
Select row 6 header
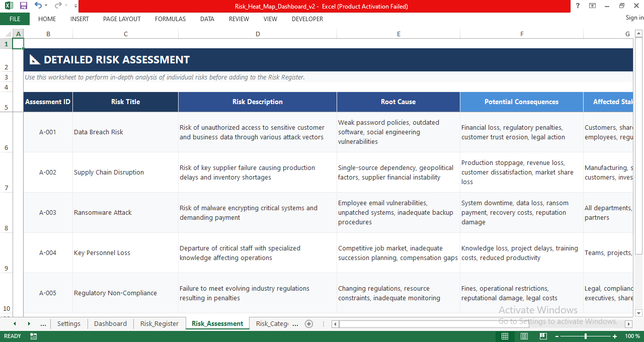coord(6,132)
